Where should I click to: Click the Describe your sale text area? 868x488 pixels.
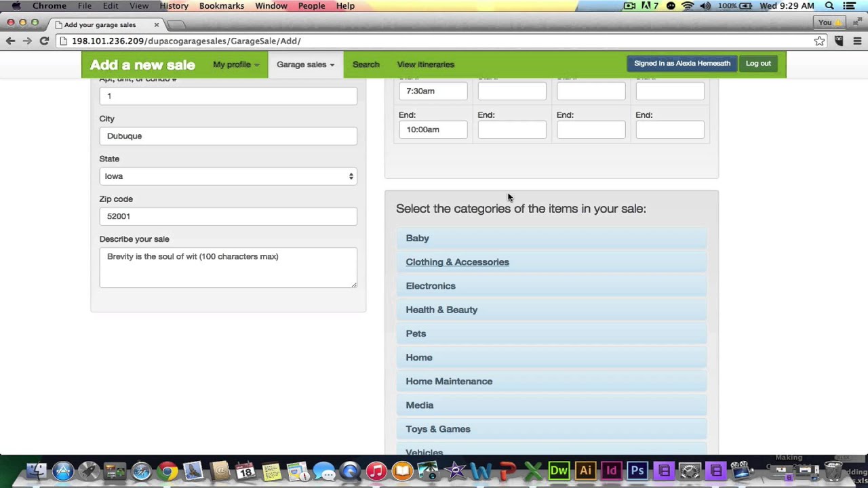tap(228, 268)
